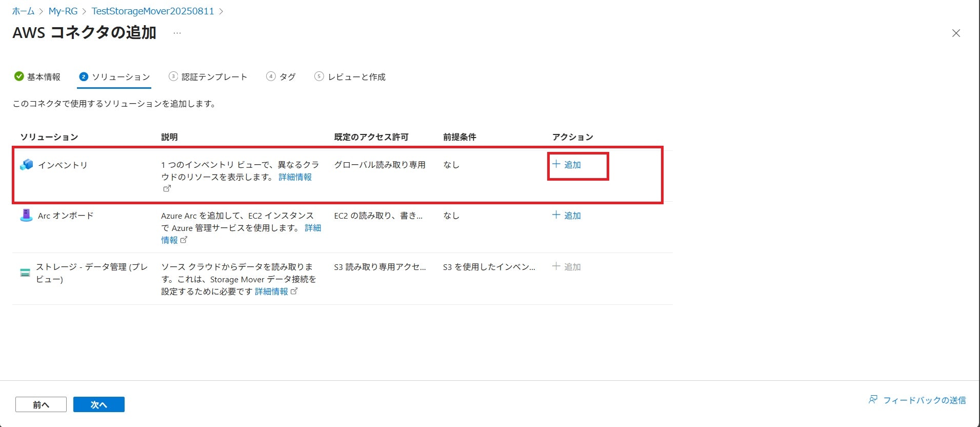
Task: Click the 既定のアクセス許可 column header
Action: click(x=371, y=137)
